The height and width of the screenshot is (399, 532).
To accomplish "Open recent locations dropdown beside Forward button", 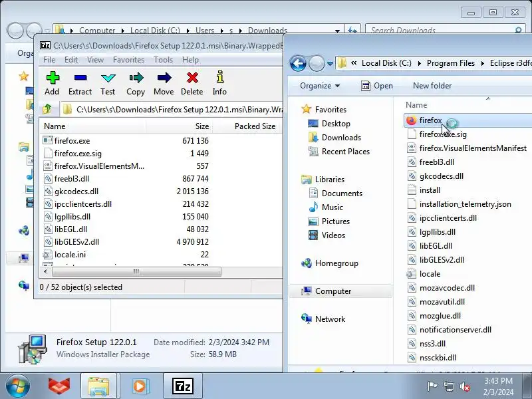I will (x=330, y=63).
